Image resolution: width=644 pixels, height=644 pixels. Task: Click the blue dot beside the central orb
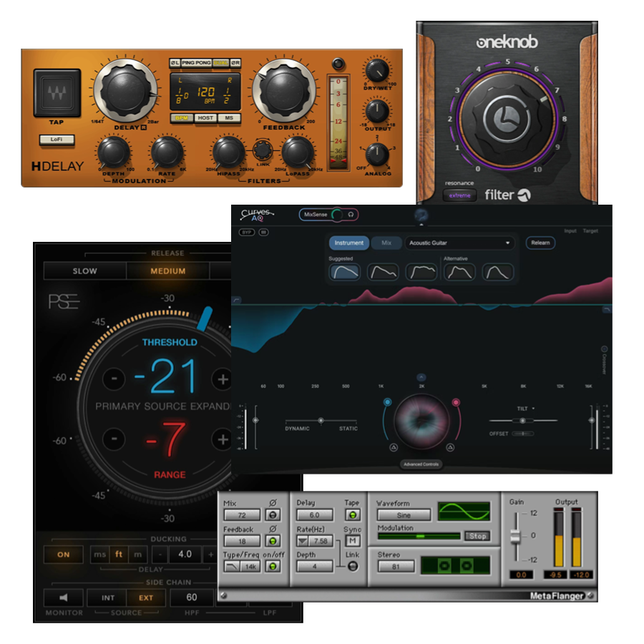tap(387, 402)
